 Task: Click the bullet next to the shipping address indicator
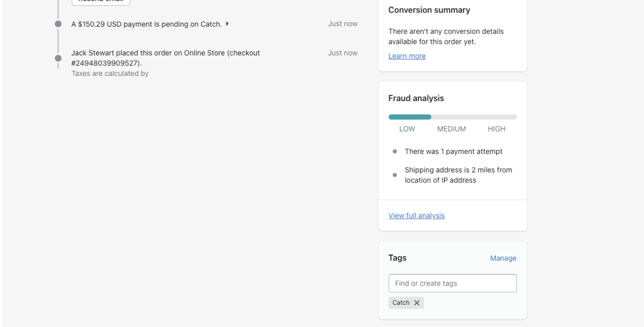(x=395, y=175)
